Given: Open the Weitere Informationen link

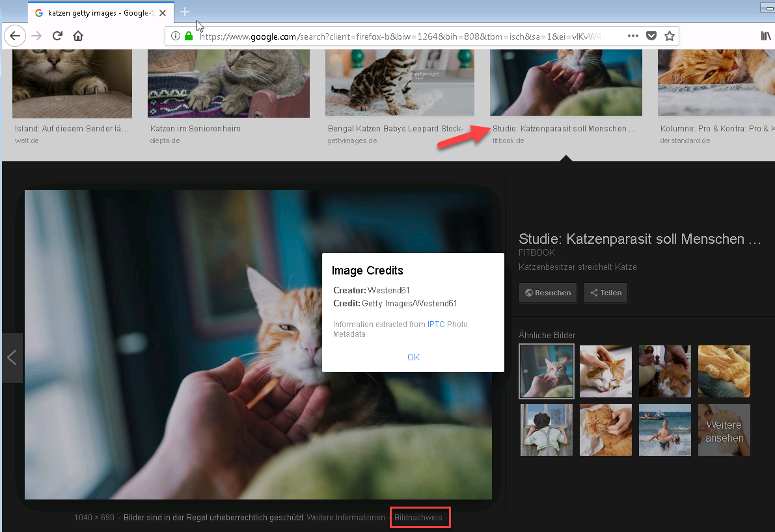Looking at the screenshot, I should click(x=346, y=518).
